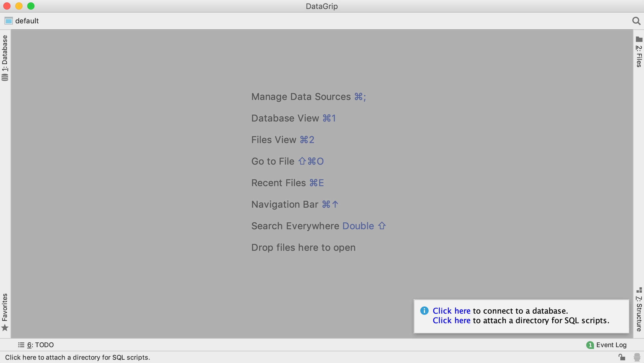Click the Go to File hint text

point(273,161)
